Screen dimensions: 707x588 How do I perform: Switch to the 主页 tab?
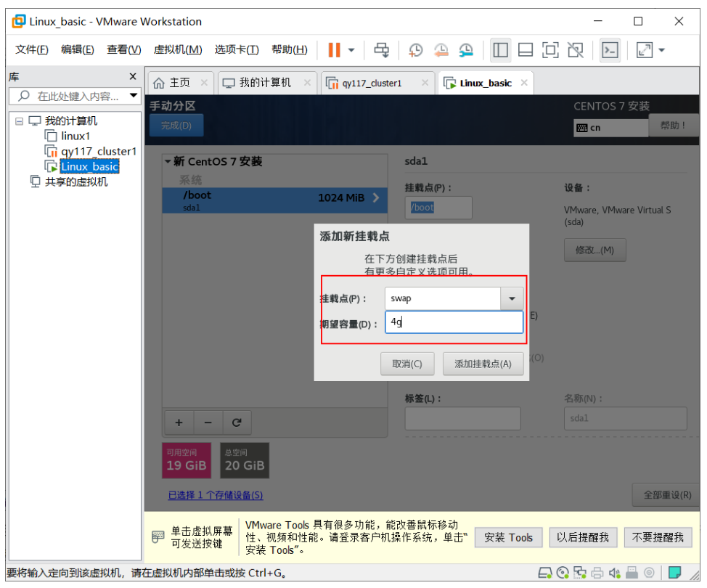(x=179, y=83)
